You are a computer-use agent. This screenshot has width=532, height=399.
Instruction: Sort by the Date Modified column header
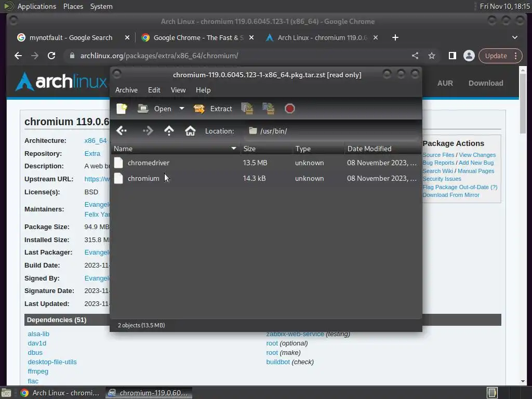click(x=383, y=149)
